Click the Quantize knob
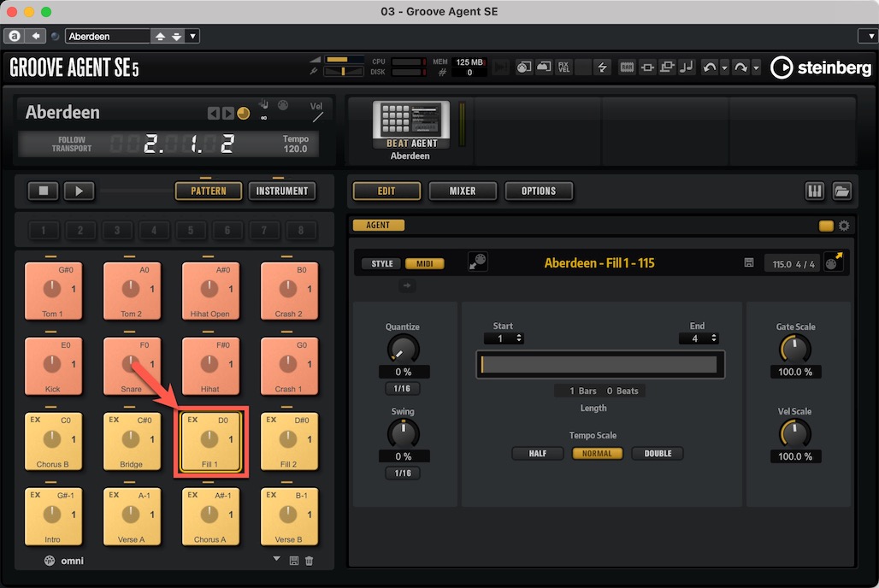This screenshot has height=588, width=879. pyautogui.click(x=403, y=350)
